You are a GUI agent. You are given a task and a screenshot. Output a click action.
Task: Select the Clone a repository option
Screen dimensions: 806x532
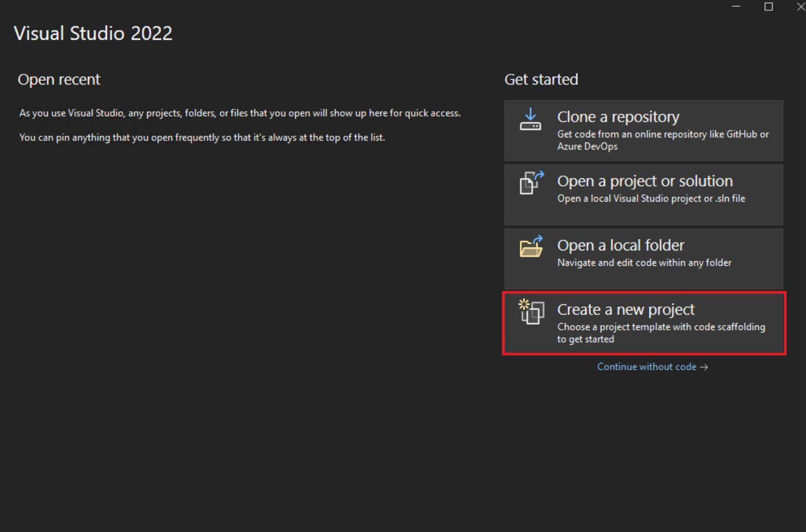point(644,131)
